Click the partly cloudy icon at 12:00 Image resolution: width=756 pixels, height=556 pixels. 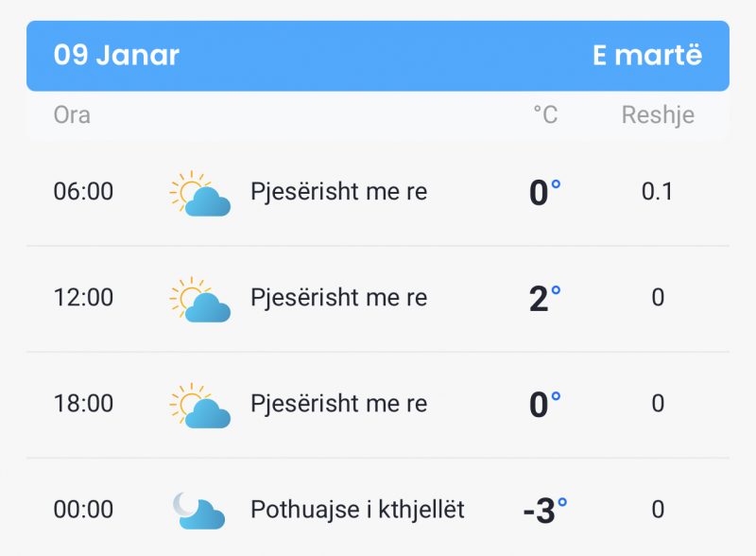tap(199, 300)
